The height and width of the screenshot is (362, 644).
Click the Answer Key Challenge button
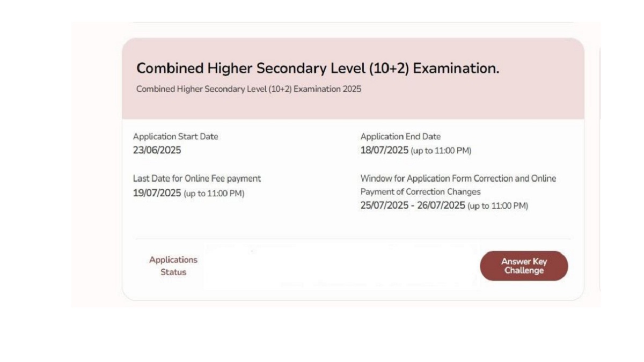tap(523, 265)
